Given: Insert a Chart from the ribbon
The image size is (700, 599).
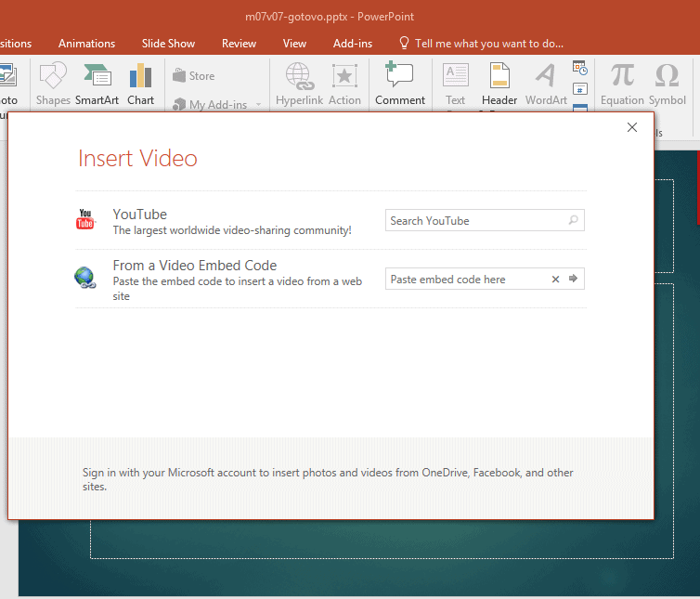Looking at the screenshot, I should pos(140,84).
